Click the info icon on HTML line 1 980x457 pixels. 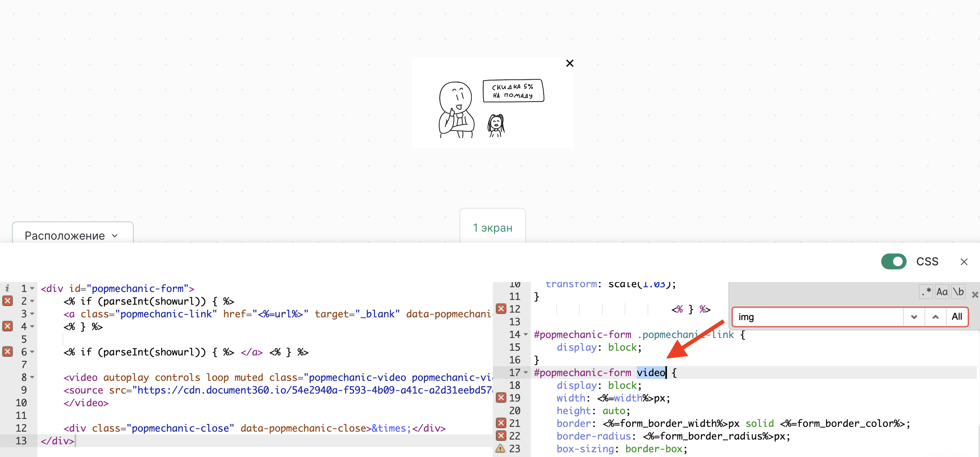click(x=8, y=288)
